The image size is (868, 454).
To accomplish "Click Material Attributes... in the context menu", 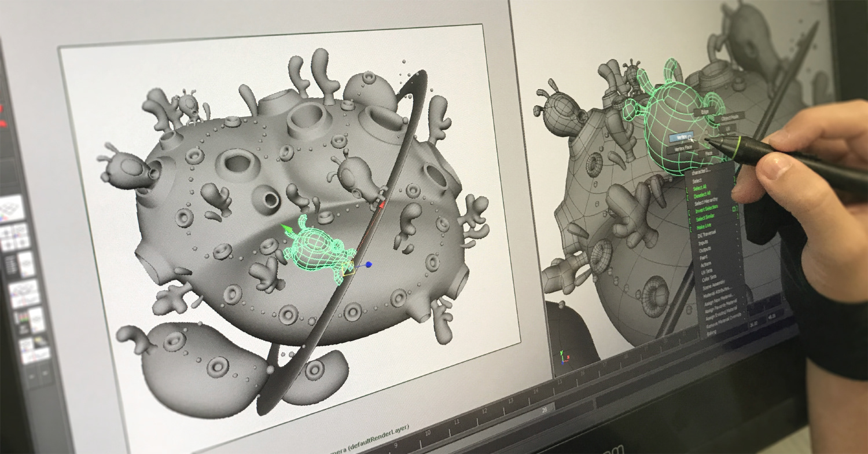I will [x=718, y=292].
